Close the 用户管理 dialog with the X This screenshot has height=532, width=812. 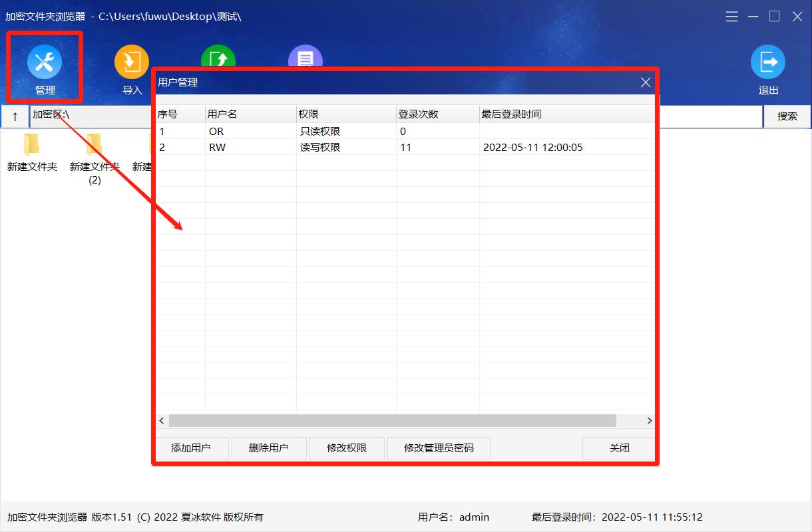(645, 82)
